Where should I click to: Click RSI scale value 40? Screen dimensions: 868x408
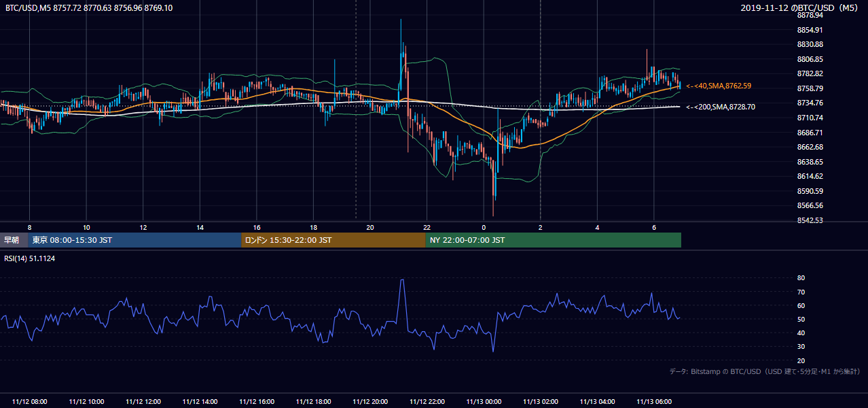coord(801,333)
